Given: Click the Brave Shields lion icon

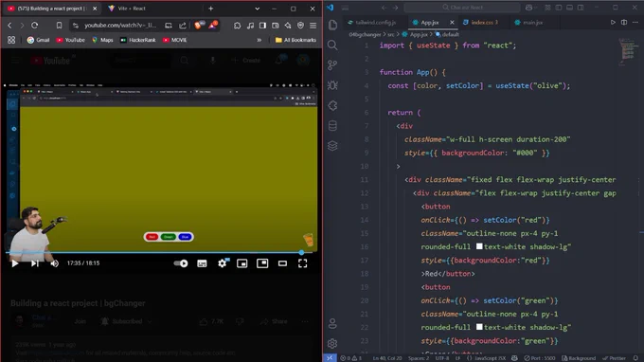Looking at the screenshot, I should point(198,26).
